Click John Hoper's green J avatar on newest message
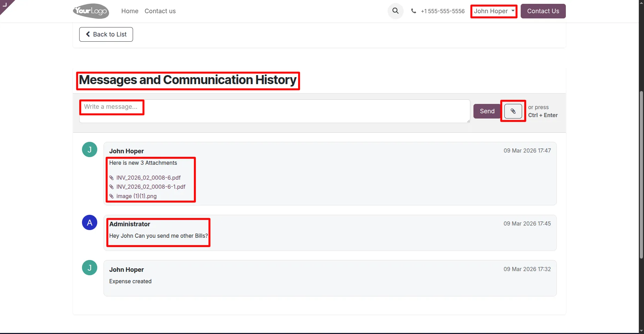 click(90, 149)
